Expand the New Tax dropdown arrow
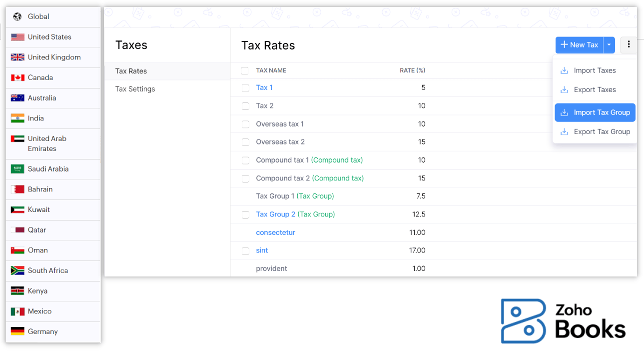 (x=609, y=44)
